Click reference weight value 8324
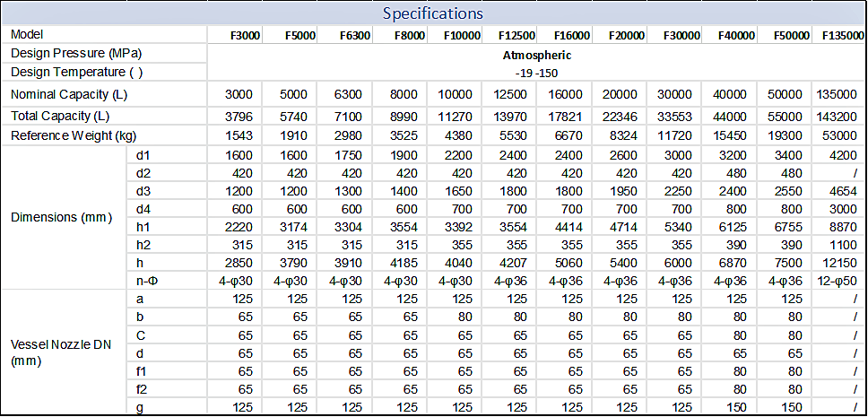This screenshot has width=868, height=417. (623, 135)
